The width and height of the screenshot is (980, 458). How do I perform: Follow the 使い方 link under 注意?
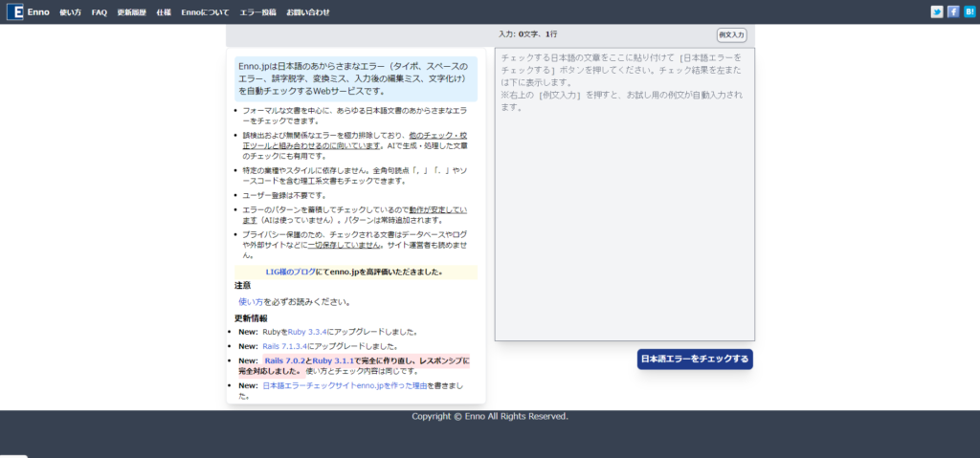click(251, 301)
